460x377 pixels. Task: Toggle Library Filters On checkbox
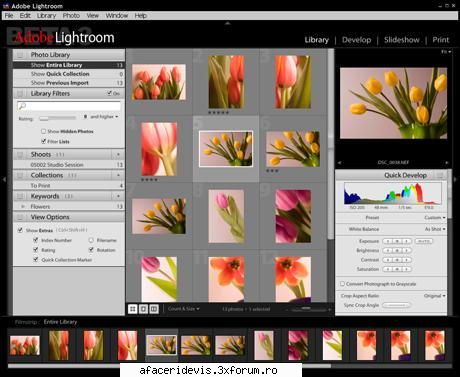coord(109,93)
